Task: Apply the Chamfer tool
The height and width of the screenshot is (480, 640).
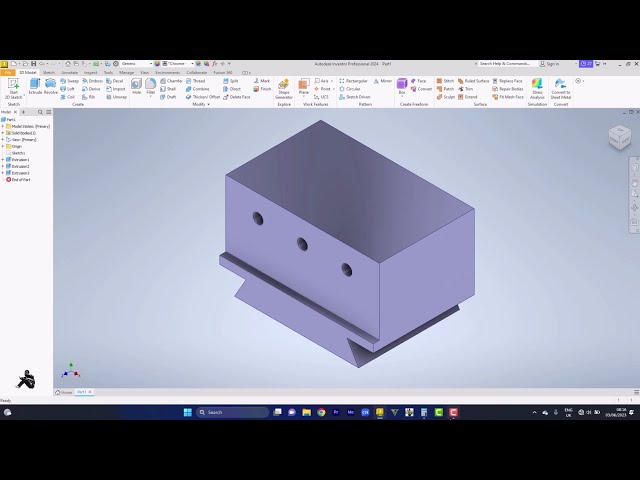Action: pyautogui.click(x=171, y=81)
